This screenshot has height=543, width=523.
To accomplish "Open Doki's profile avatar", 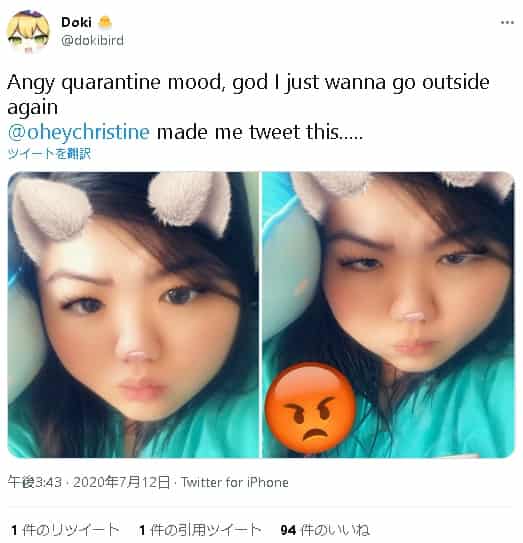I will pyautogui.click(x=28, y=31).
